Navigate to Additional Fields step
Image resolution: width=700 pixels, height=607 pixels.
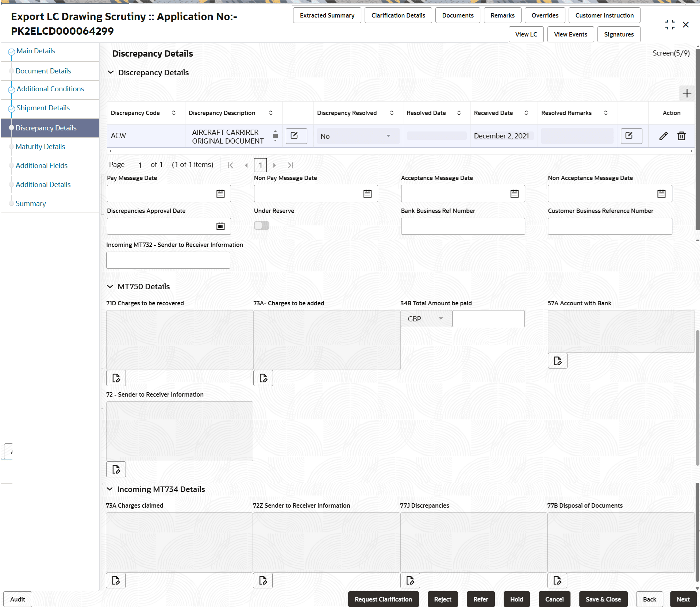point(41,165)
